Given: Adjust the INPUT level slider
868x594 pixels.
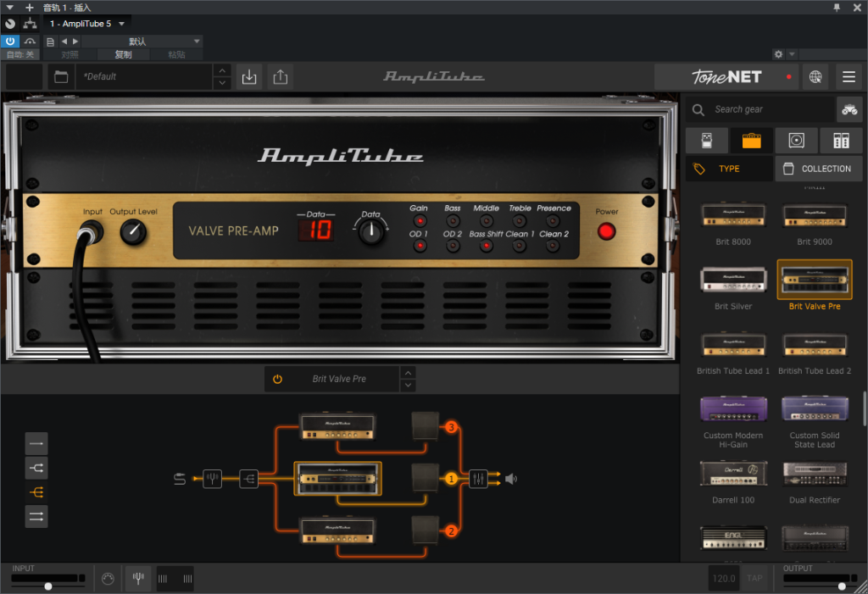Looking at the screenshot, I should [x=48, y=586].
